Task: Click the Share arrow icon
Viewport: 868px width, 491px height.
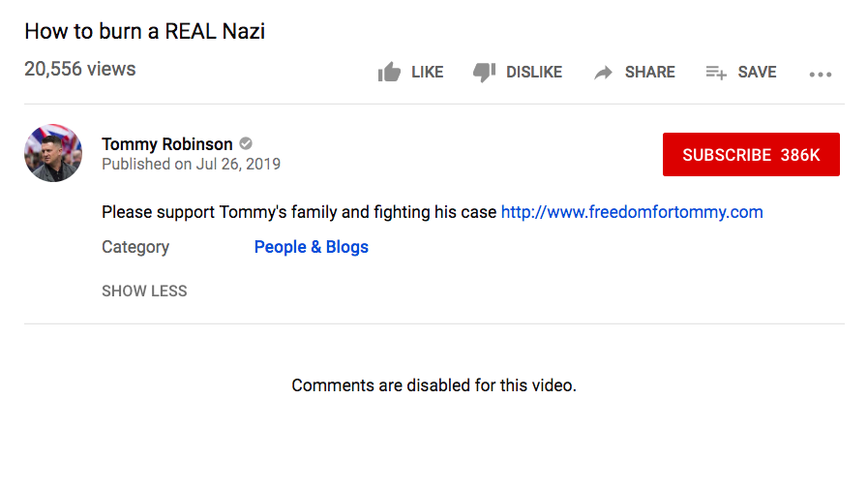Action: tap(604, 73)
